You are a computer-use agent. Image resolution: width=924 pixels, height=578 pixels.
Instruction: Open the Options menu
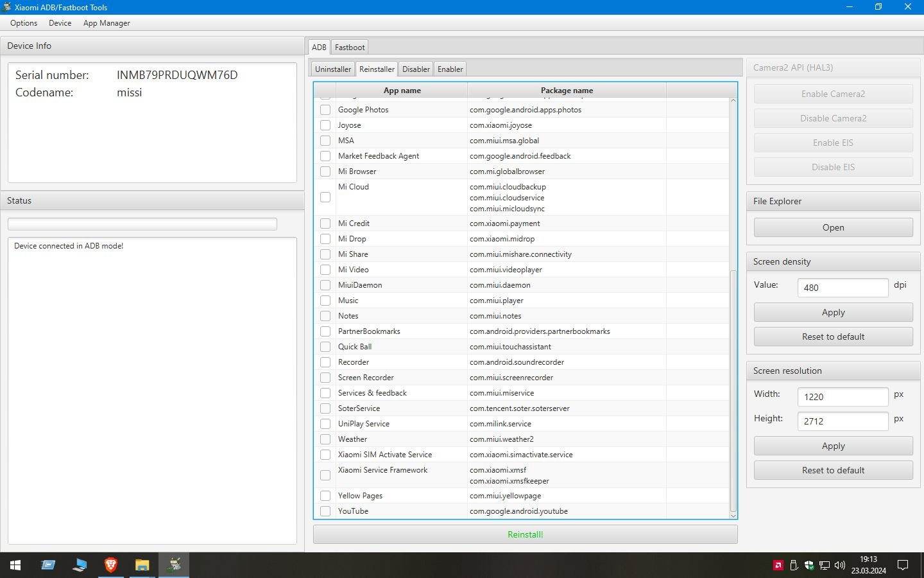click(x=24, y=23)
